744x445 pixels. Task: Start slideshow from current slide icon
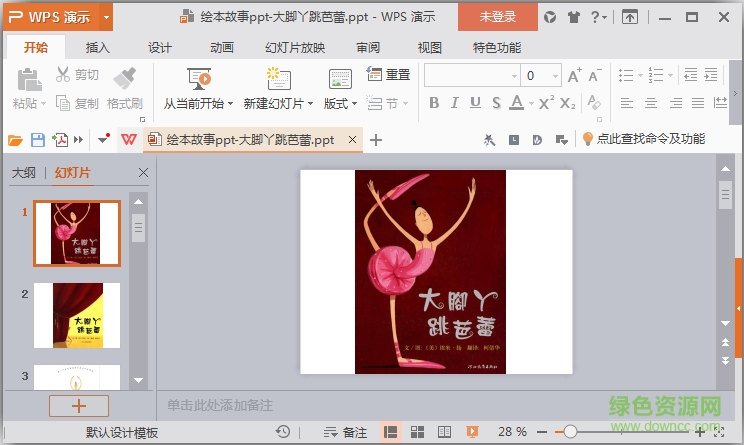(199, 79)
